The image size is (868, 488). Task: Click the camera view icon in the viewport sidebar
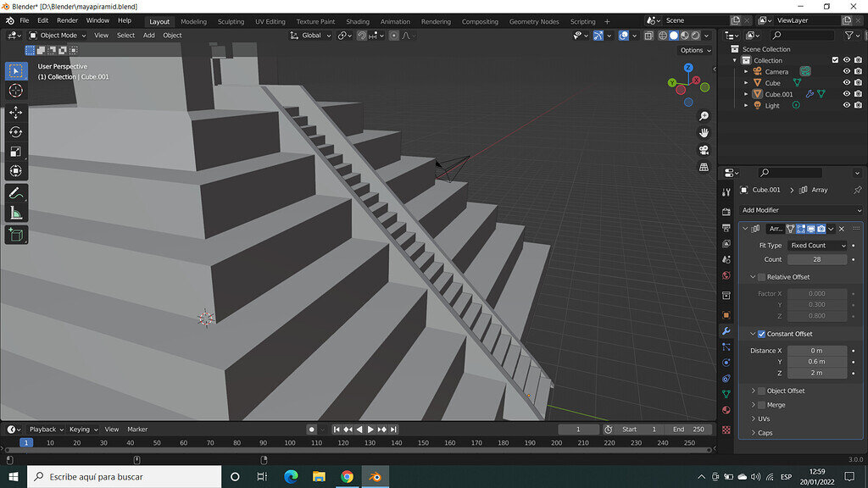coord(703,150)
